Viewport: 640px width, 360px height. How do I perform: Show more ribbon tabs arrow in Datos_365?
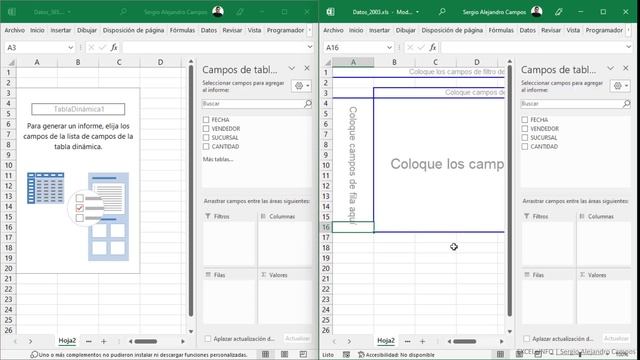[x=310, y=30]
